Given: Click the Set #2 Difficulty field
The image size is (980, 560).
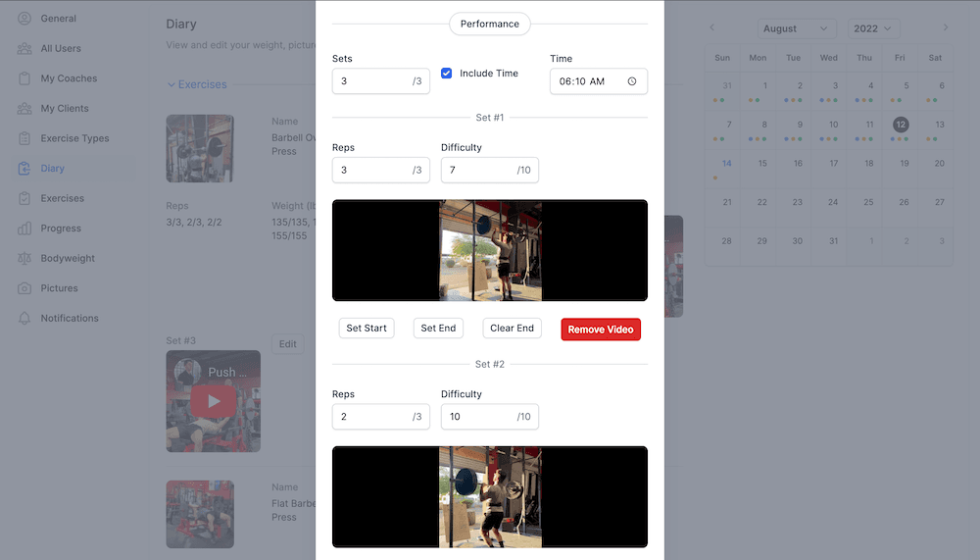Looking at the screenshot, I should [x=489, y=417].
